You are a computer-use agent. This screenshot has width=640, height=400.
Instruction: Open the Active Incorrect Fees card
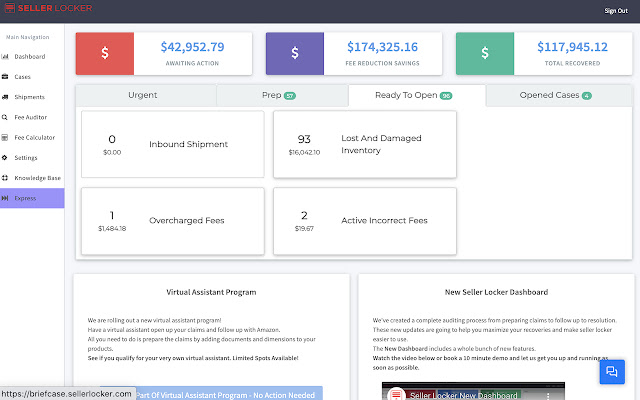pyautogui.click(x=365, y=221)
